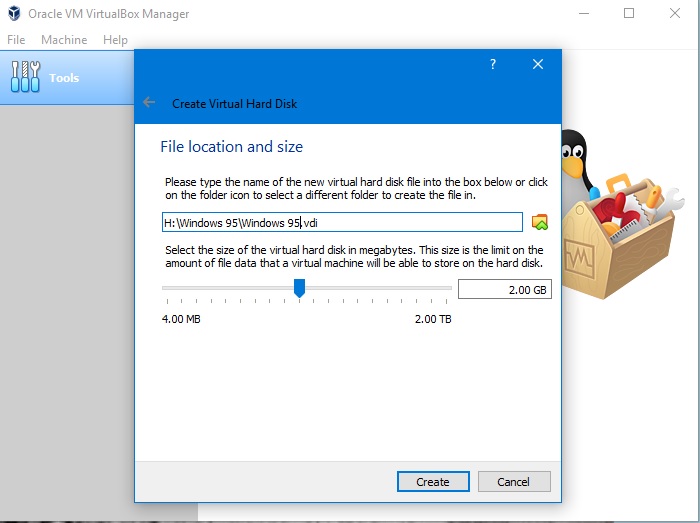The height and width of the screenshot is (523, 700).
Task: Open the File menu
Action: [x=16, y=40]
